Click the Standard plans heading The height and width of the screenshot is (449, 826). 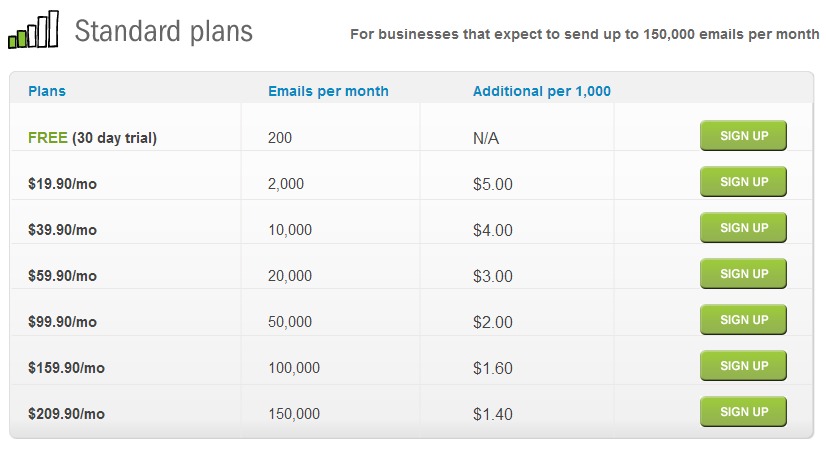[163, 32]
